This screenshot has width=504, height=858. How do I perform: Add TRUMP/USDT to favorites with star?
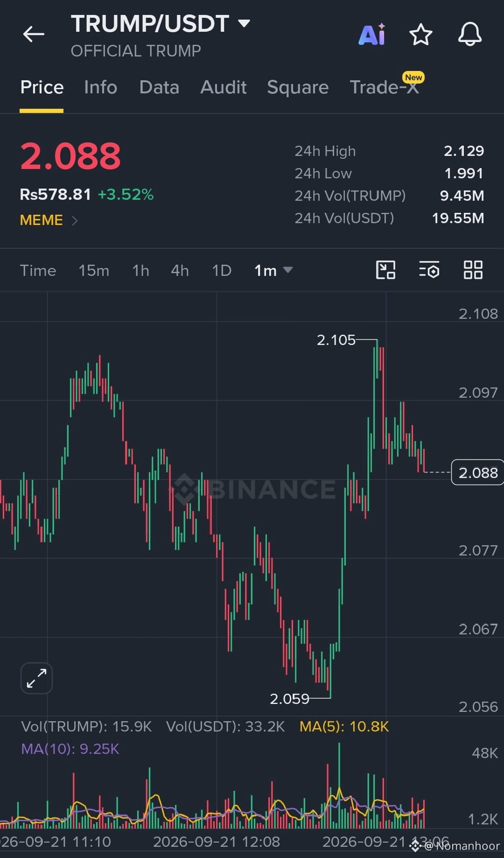point(420,34)
